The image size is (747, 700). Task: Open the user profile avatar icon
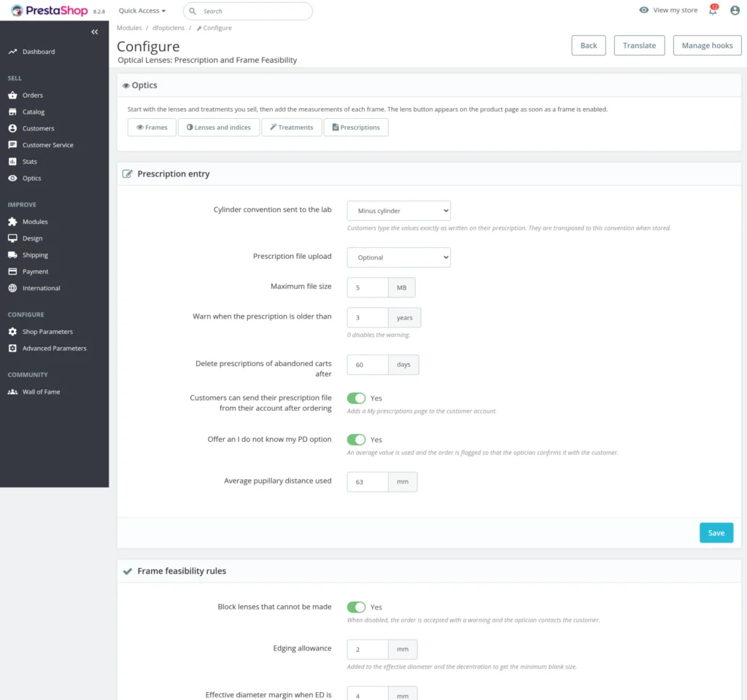point(735,10)
